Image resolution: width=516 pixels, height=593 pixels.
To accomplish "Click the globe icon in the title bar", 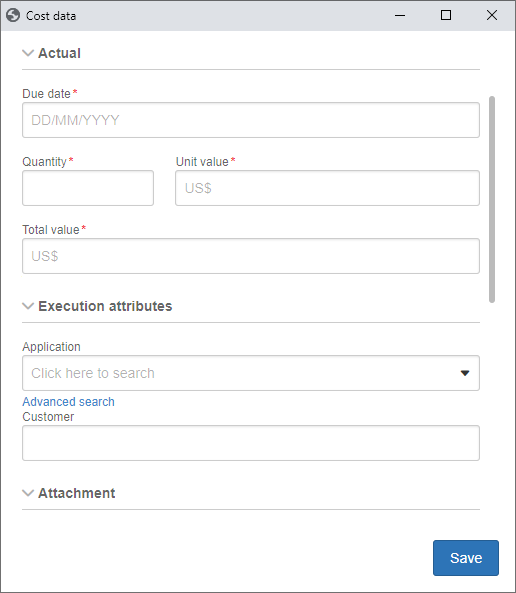I will pos(13,16).
